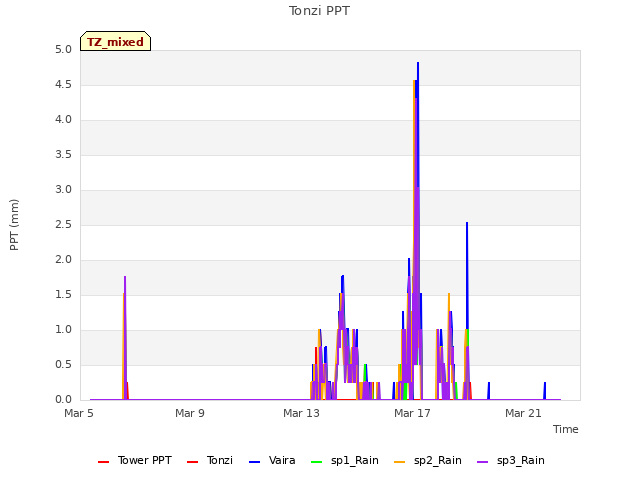Screen dimensions: 640x480
Task: Click the 4.5 y-axis tick label
Action: 63,85
